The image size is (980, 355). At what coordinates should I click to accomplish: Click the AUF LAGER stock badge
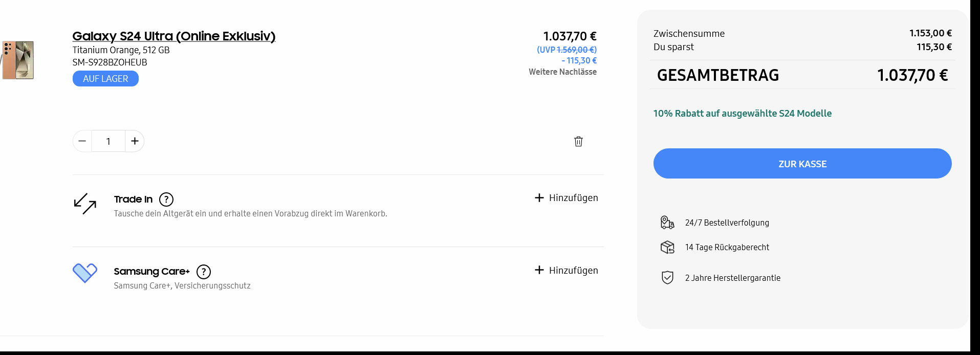point(105,79)
